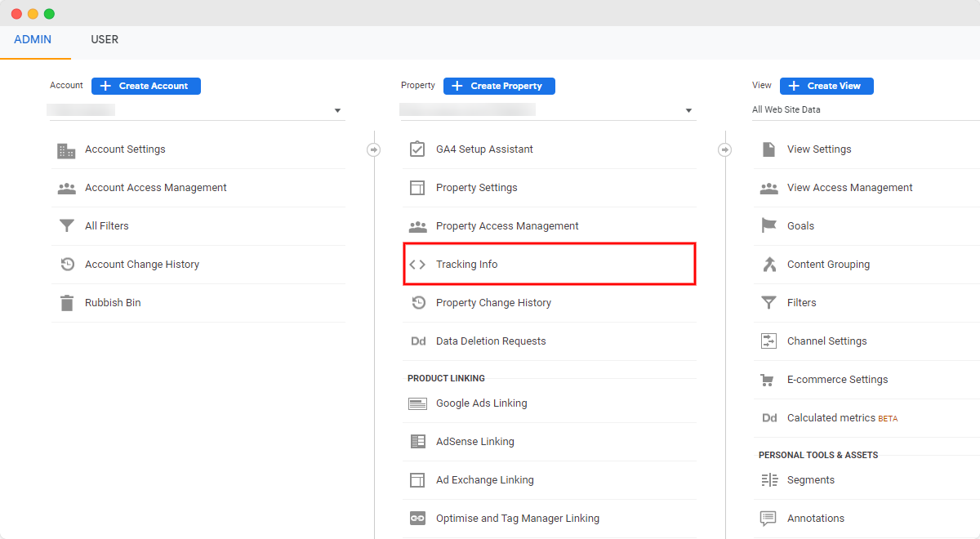Image resolution: width=980 pixels, height=539 pixels.
Task: Open Tracking Info settings
Action: [467, 264]
